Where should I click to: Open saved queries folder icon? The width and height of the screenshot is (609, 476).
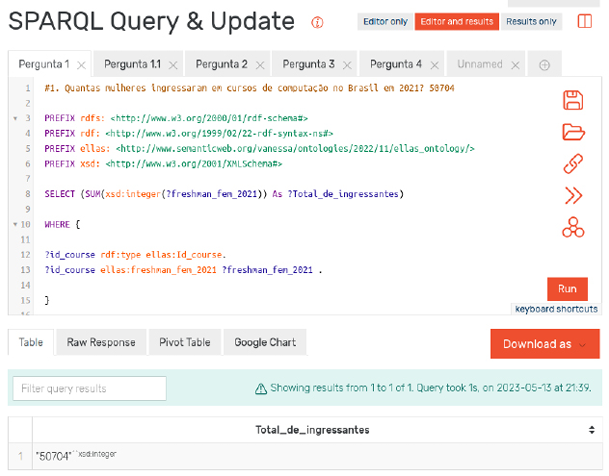pos(573,132)
